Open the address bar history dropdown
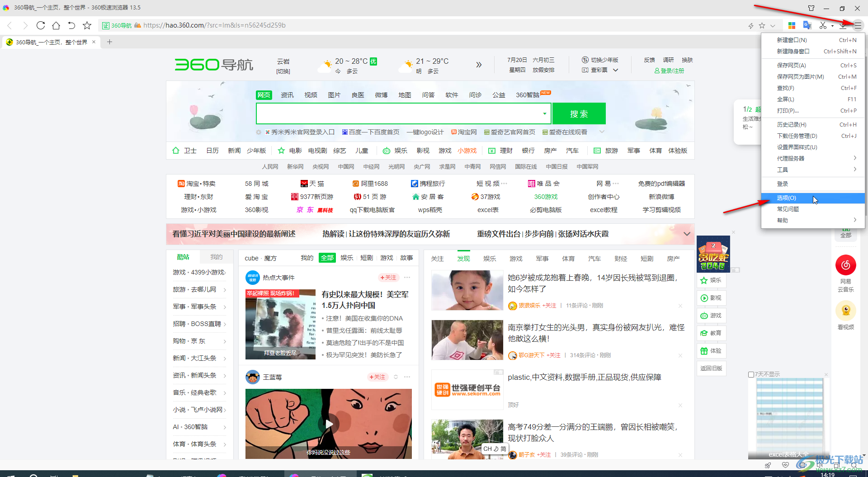The image size is (868, 477). (773, 25)
